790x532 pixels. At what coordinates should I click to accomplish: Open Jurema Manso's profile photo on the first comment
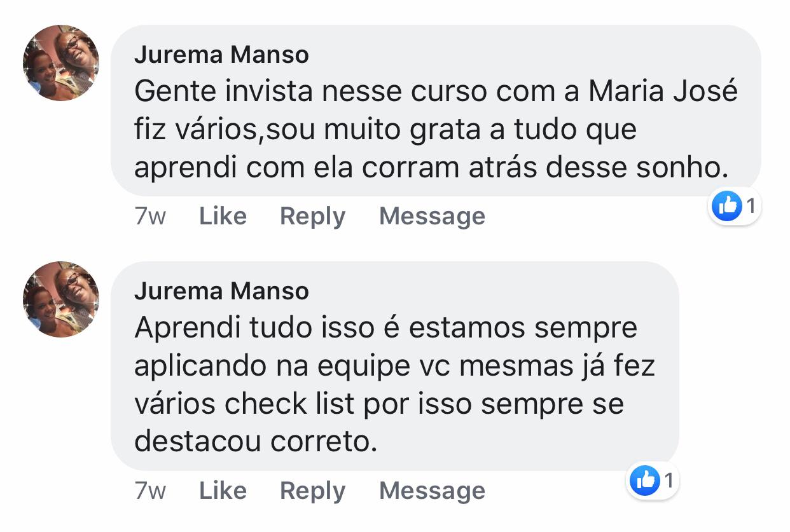pyautogui.click(x=61, y=63)
